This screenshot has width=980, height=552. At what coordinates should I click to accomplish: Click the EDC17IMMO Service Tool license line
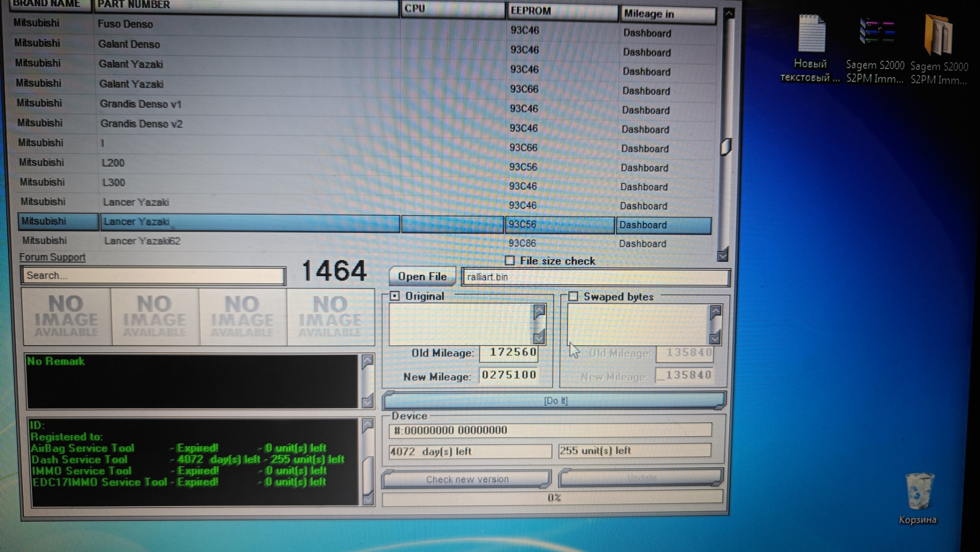click(179, 482)
